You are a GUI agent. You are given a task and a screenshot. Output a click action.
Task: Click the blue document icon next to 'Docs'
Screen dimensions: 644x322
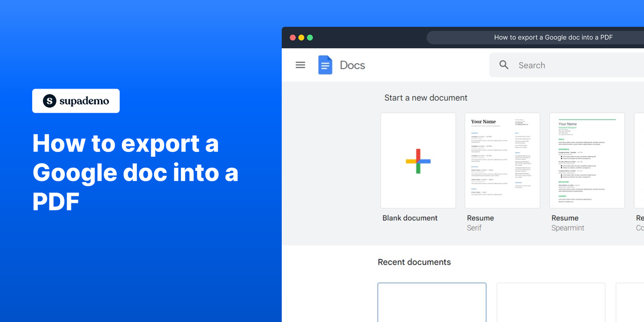click(325, 64)
